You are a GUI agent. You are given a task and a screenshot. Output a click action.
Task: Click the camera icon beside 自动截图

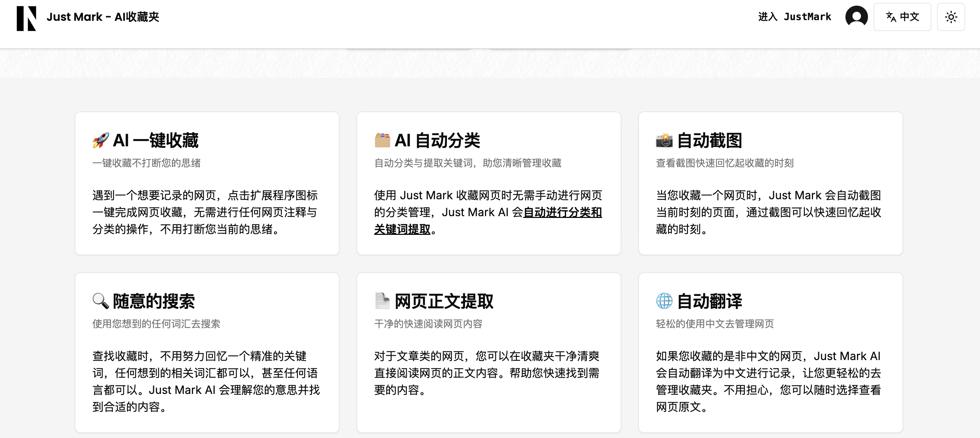[x=664, y=140]
